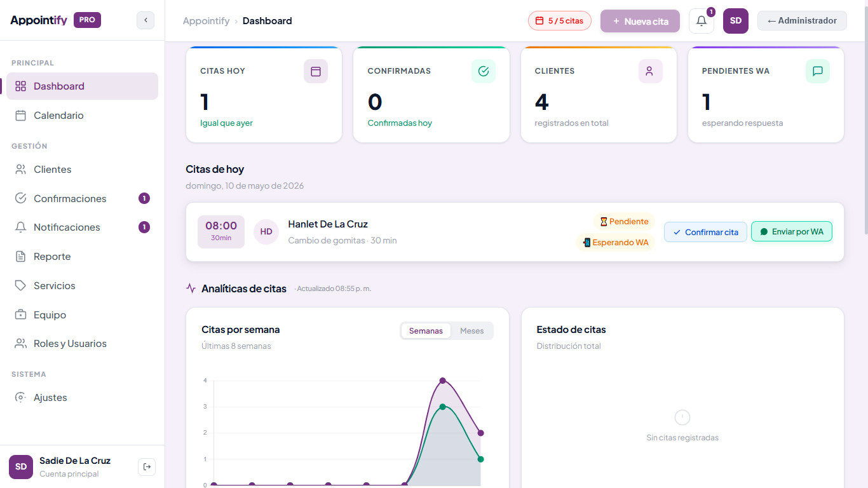
Task: Click the PRO badge next to Appointify logo
Action: pos(87,20)
